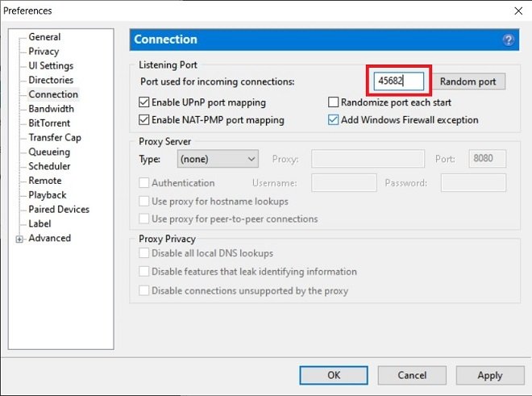Viewport: 532px width, 396px height.
Task: Click the proxy Password field
Action: 473,183
